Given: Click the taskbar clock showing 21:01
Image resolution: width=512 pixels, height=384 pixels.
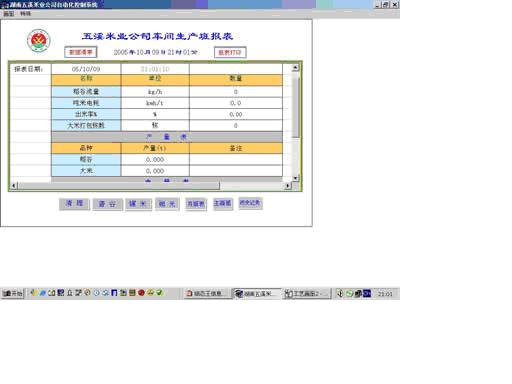Looking at the screenshot, I should point(385,294).
